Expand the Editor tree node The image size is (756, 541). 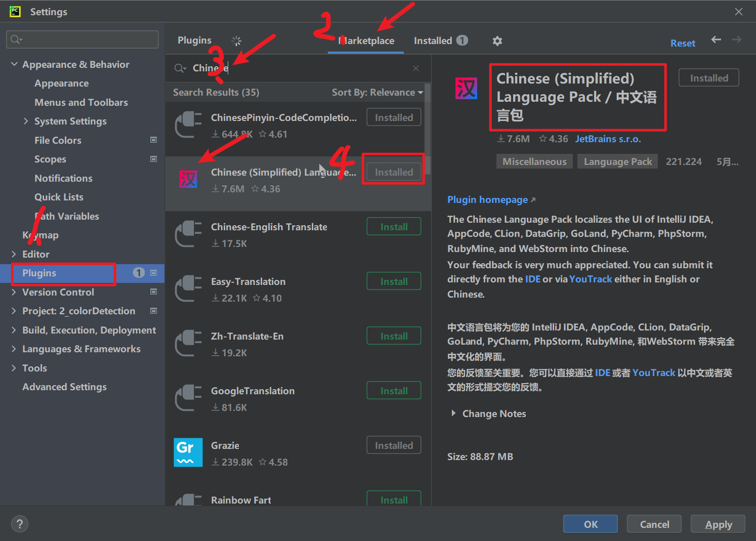coord(14,254)
